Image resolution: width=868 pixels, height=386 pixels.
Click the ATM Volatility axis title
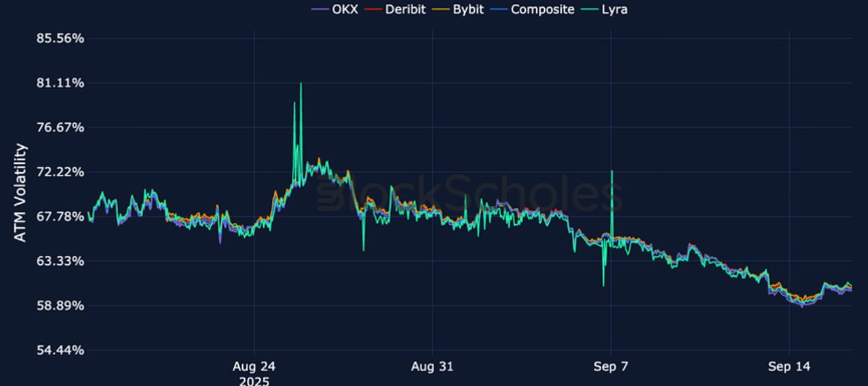pos(20,192)
